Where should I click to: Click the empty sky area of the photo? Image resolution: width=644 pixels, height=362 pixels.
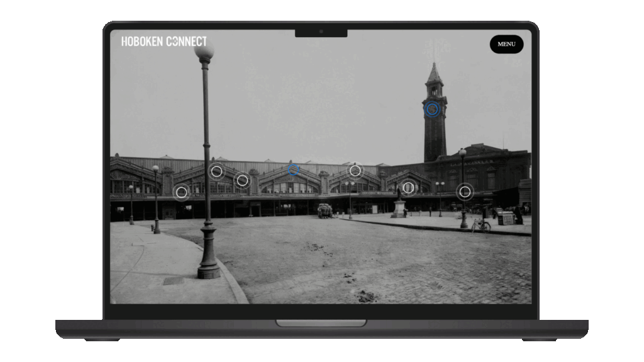coord(314,94)
